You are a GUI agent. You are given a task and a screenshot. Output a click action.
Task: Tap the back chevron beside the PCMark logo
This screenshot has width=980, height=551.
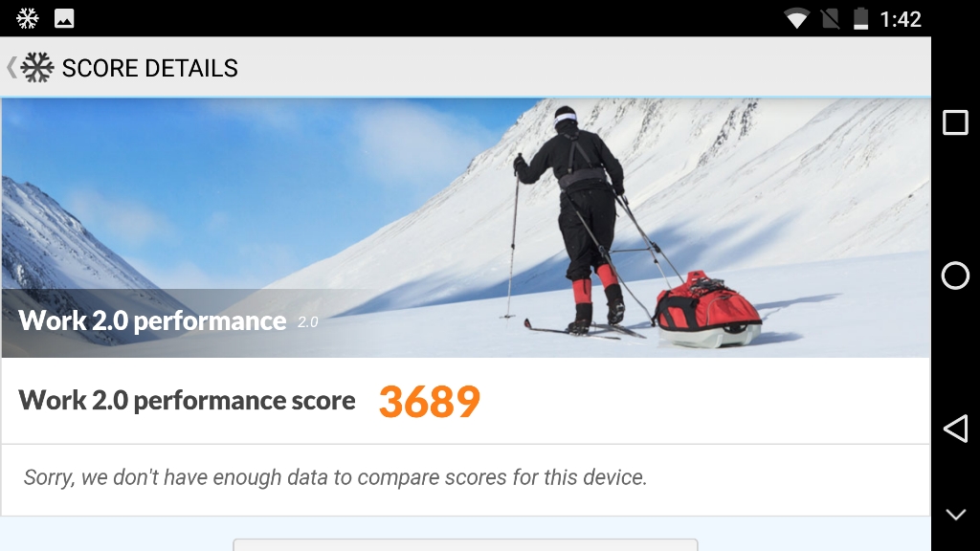(11, 68)
